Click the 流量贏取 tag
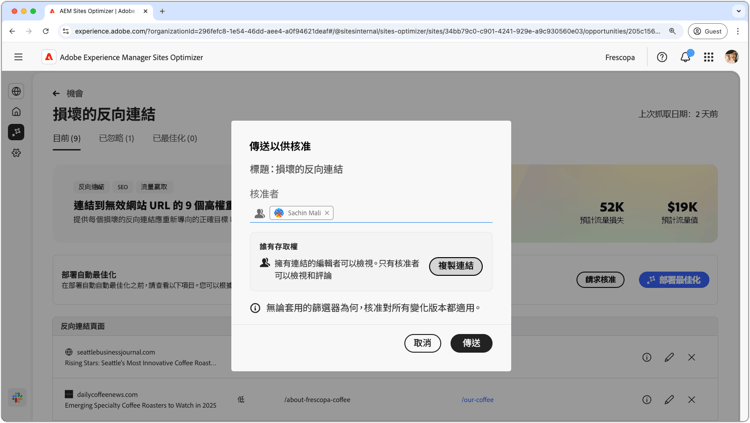 point(154,187)
